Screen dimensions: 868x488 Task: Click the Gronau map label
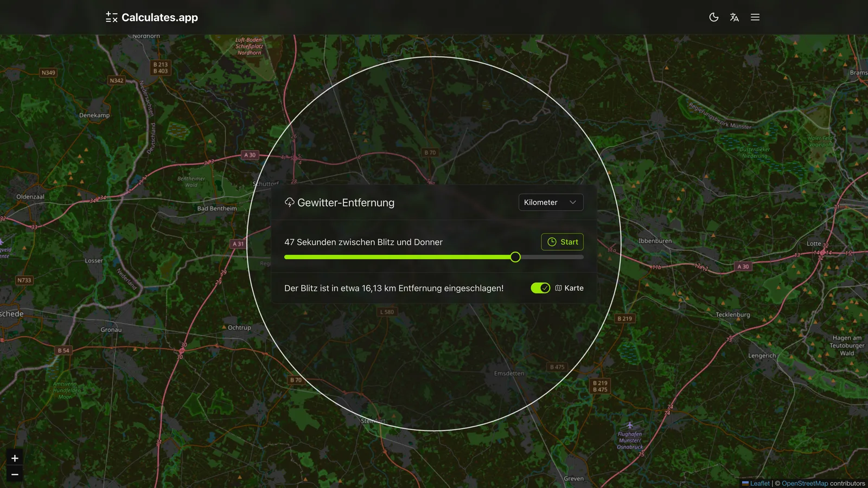point(111,330)
